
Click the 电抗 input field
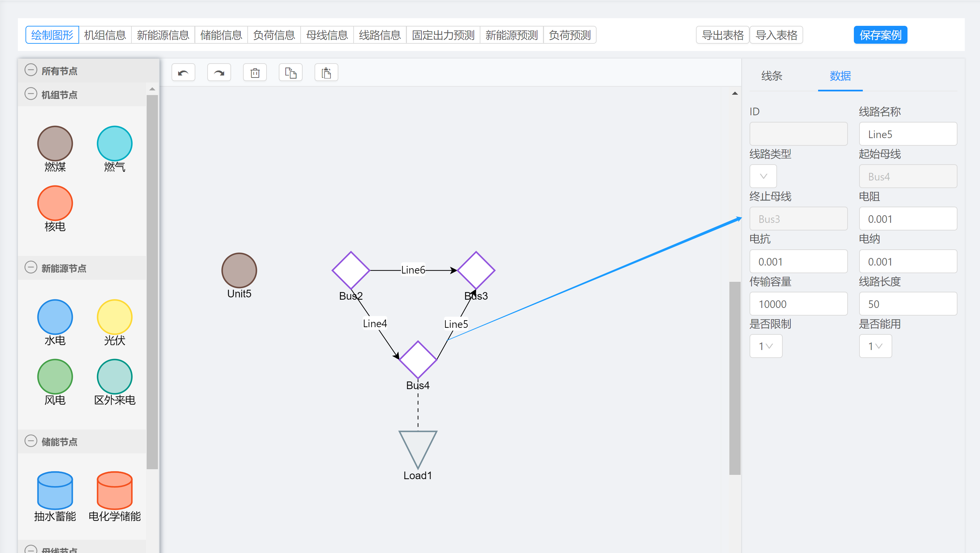[x=798, y=261]
